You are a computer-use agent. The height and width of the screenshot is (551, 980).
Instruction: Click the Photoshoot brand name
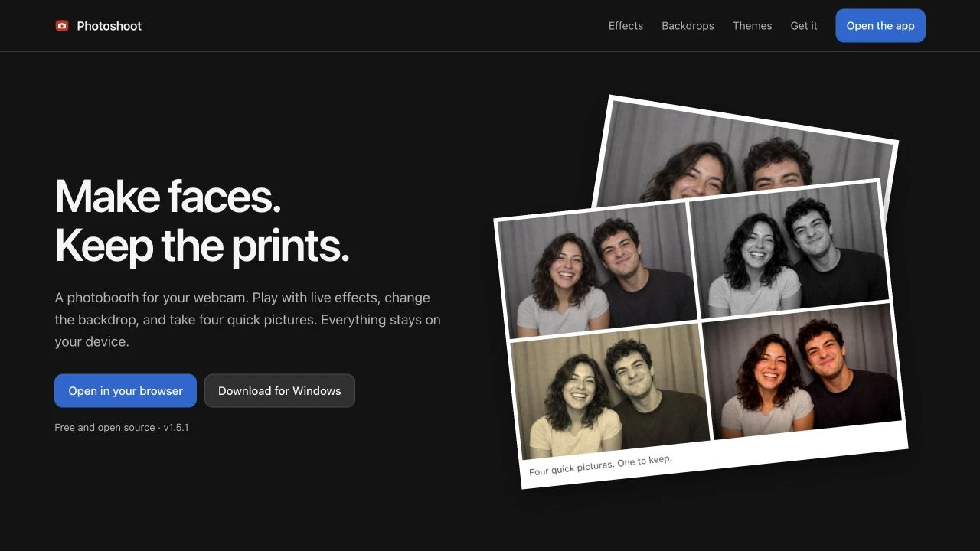click(x=109, y=26)
